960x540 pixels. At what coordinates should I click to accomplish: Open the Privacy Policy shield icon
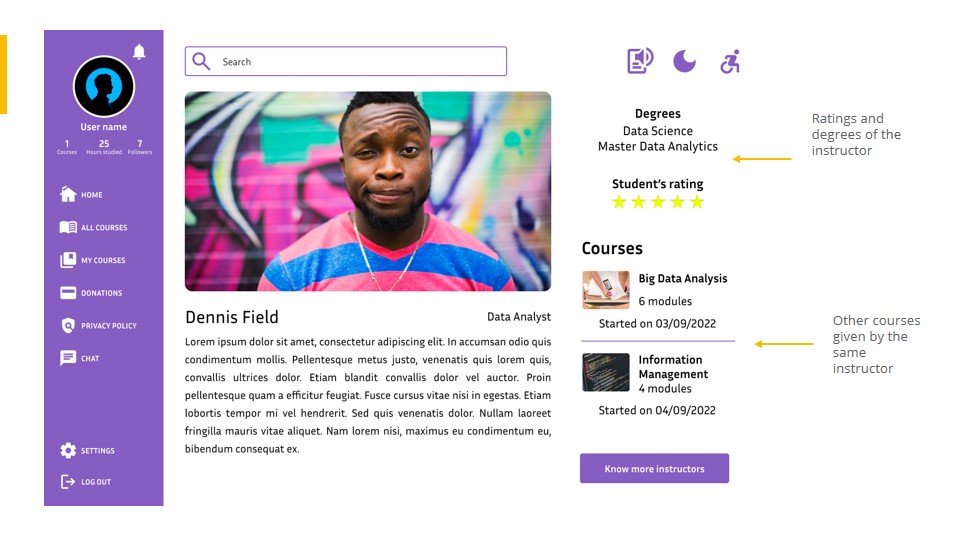[x=68, y=326]
